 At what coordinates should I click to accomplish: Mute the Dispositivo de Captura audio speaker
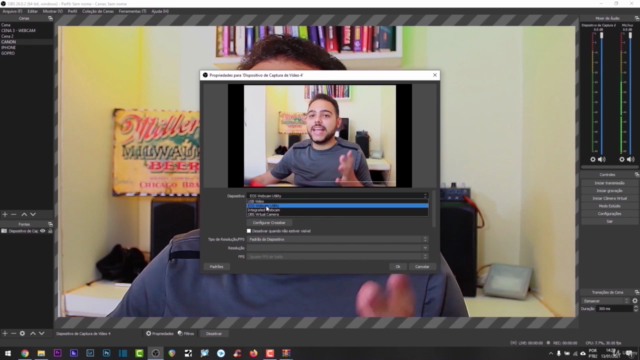click(602, 159)
